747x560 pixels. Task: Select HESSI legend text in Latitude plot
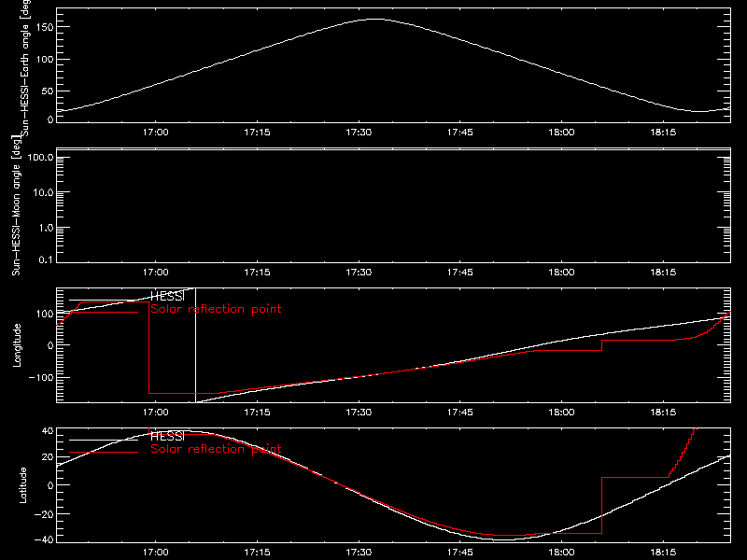167,436
